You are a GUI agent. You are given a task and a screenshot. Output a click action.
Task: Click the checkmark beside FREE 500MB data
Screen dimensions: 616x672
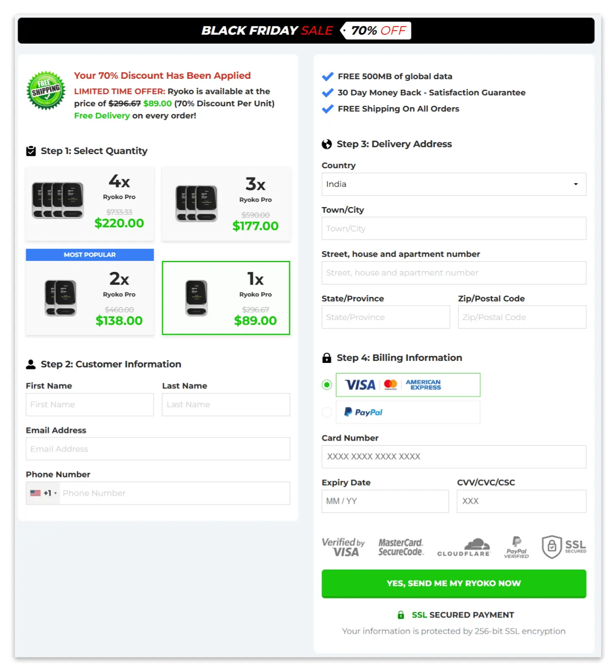coord(328,77)
